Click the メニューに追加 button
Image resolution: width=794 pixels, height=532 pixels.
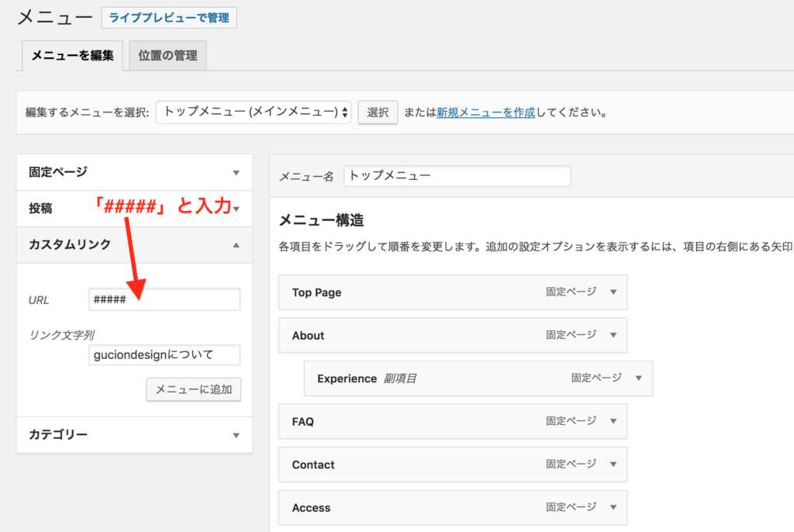click(194, 389)
